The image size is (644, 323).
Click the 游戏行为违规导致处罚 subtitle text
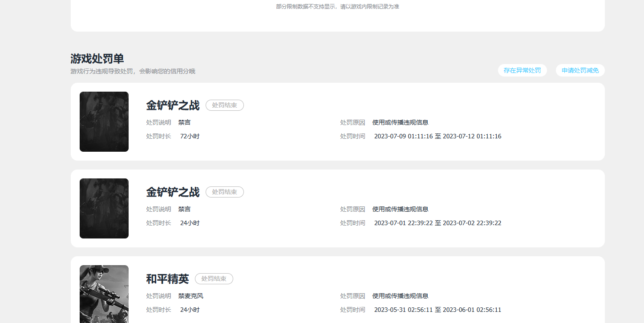coord(133,71)
